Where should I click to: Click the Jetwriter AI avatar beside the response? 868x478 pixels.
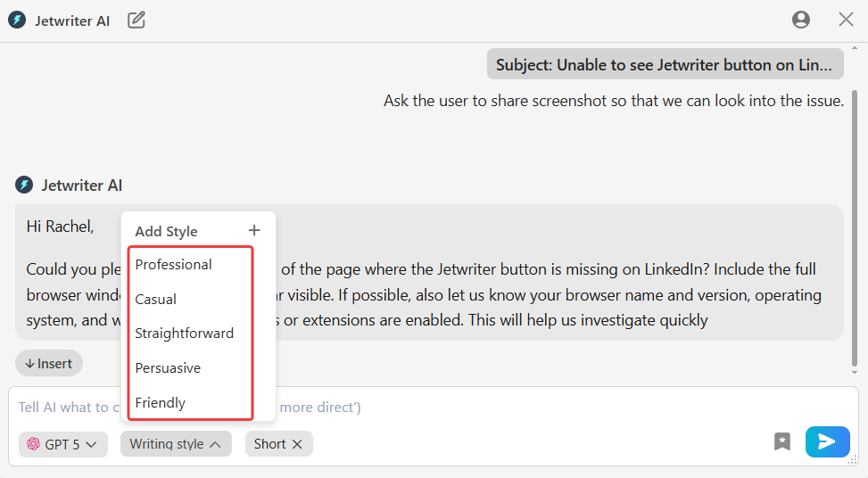(x=24, y=185)
